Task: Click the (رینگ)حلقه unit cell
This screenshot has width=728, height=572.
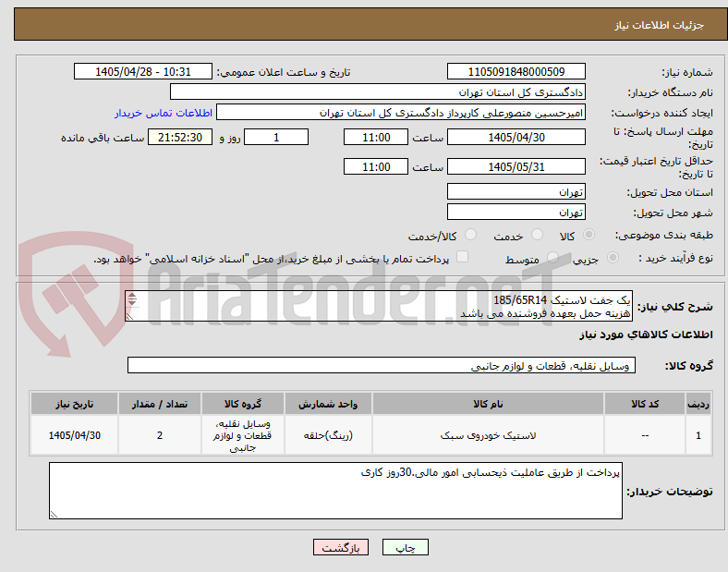Action: [328, 435]
